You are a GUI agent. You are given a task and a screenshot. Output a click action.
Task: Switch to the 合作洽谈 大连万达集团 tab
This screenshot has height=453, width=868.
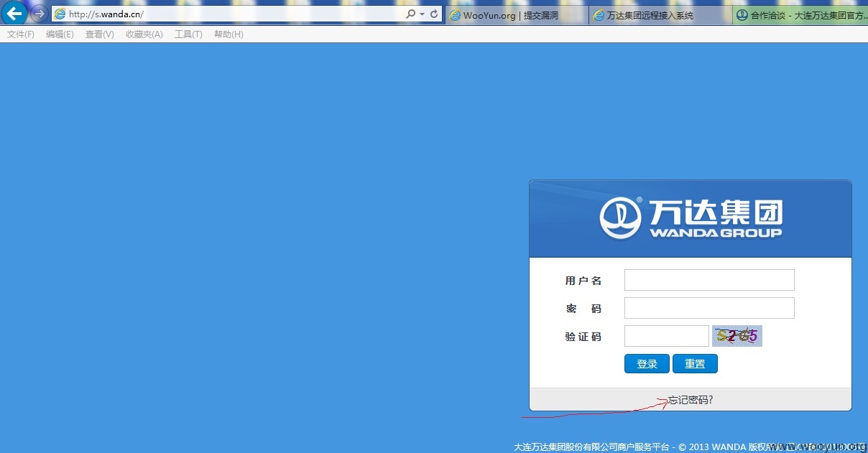click(x=800, y=15)
